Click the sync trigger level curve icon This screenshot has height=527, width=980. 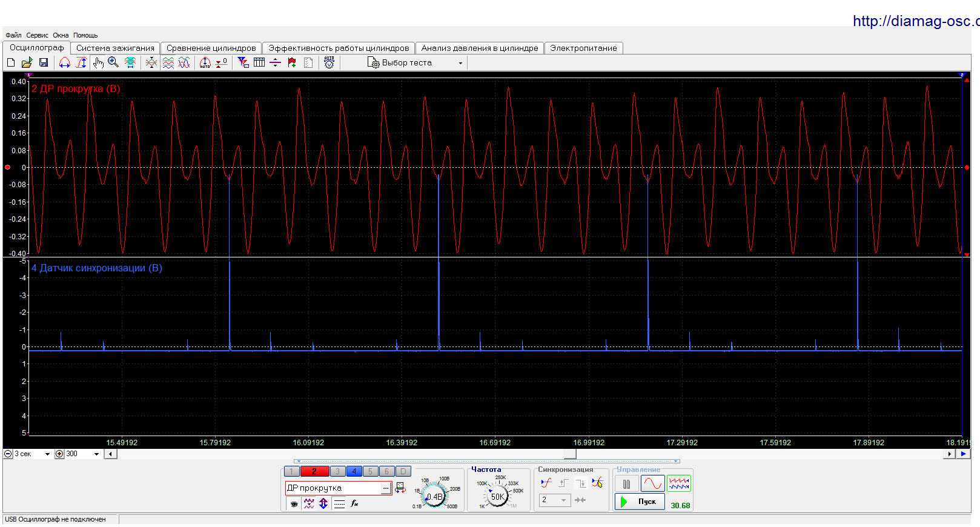pos(546,483)
